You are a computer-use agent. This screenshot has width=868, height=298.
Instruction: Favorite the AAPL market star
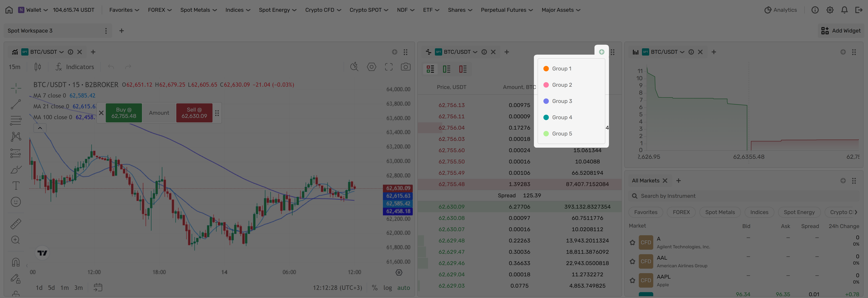point(632,281)
